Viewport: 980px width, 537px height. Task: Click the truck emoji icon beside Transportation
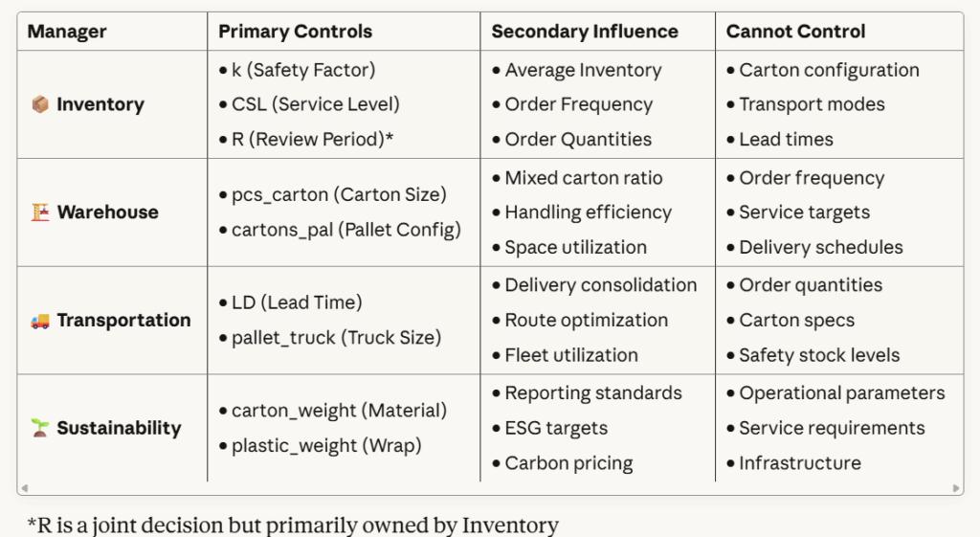(x=39, y=321)
